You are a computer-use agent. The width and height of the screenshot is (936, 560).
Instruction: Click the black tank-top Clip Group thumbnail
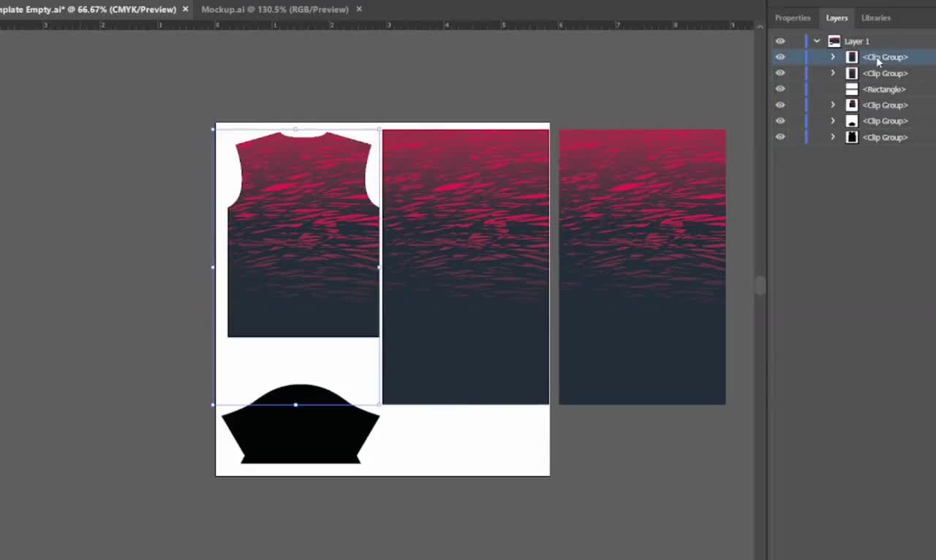pyautogui.click(x=851, y=137)
